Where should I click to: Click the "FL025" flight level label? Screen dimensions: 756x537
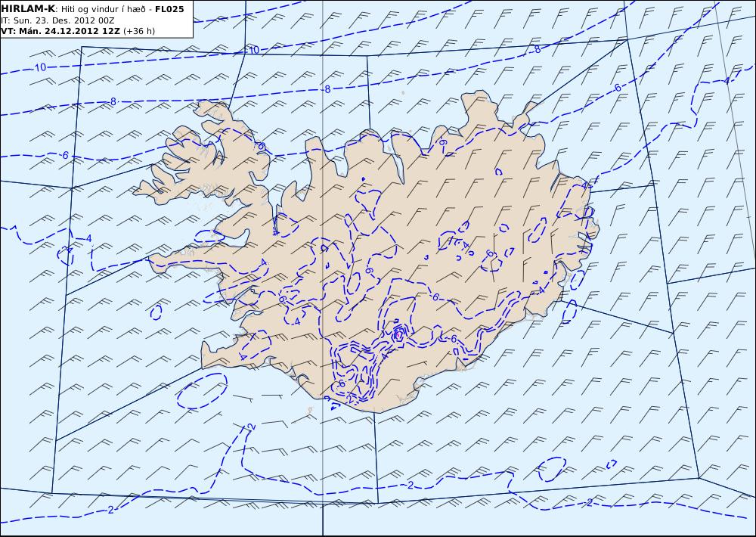coord(169,9)
